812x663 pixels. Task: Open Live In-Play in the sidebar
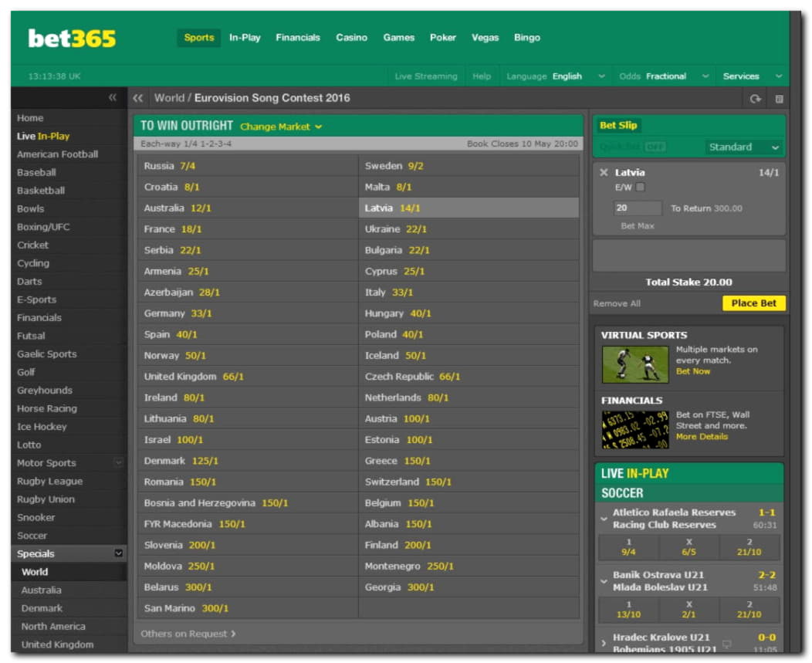tap(43, 136)
